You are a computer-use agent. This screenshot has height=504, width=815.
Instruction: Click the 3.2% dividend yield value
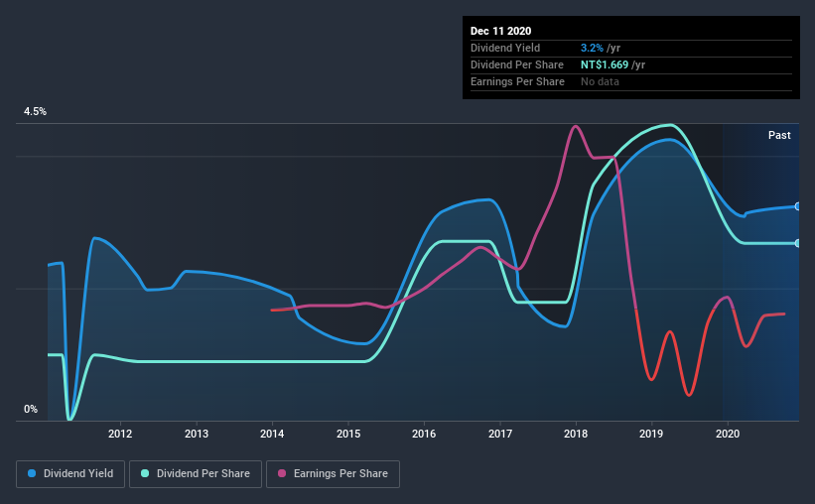[x=592, y=48]
